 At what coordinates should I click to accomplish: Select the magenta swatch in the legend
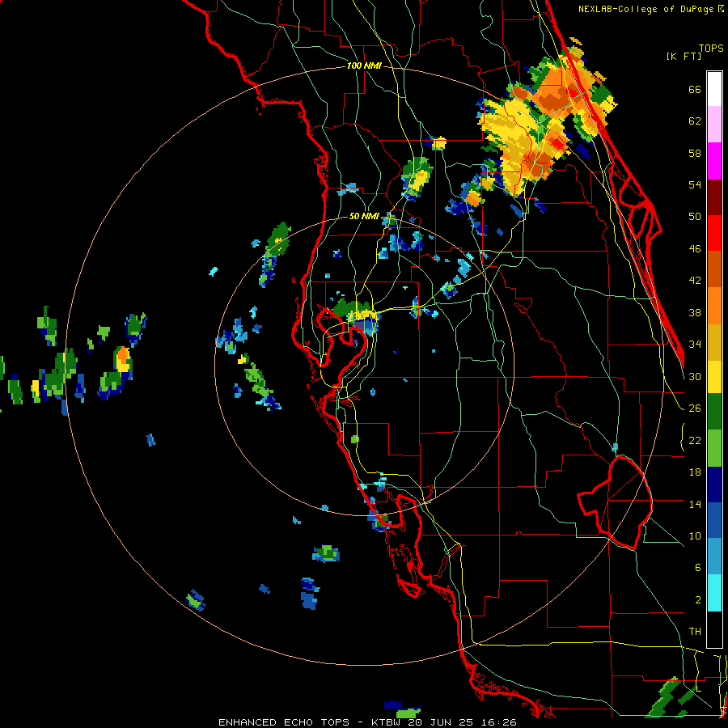[x=714, y=161]
